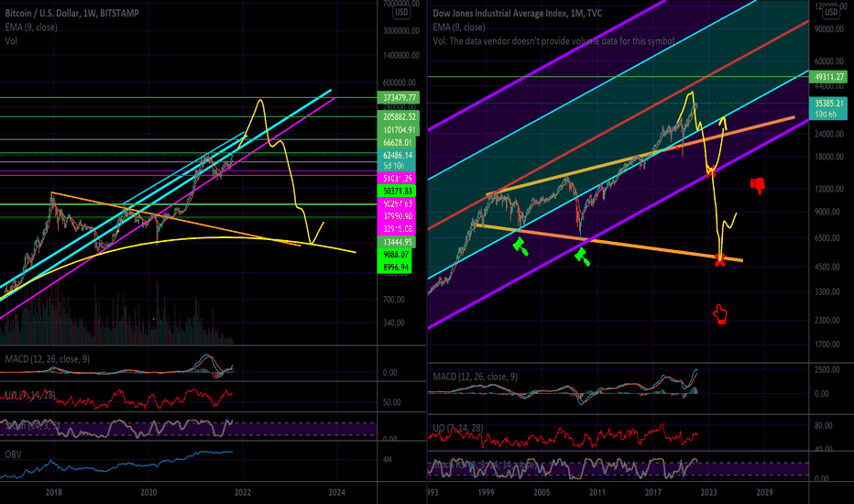
Task: Select the UO indicator label on Bitcoin chart
Action: tap(30, 394)
